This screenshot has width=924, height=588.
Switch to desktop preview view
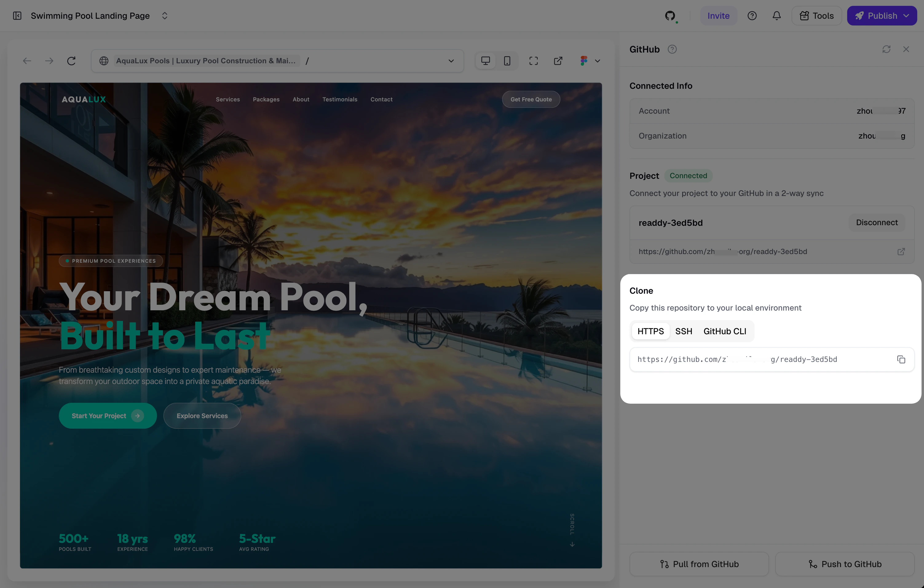485,61
